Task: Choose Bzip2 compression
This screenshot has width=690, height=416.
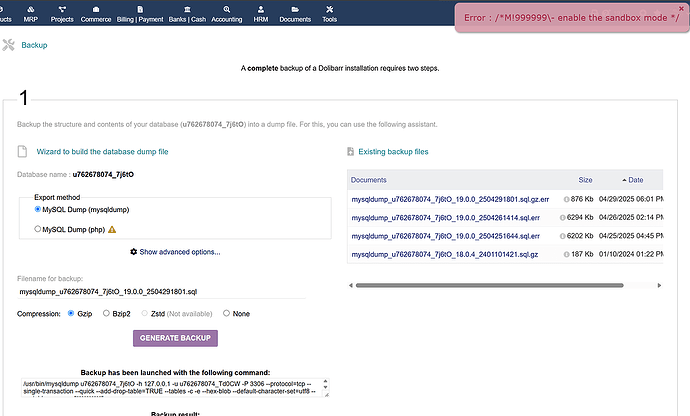Action: 106,313
